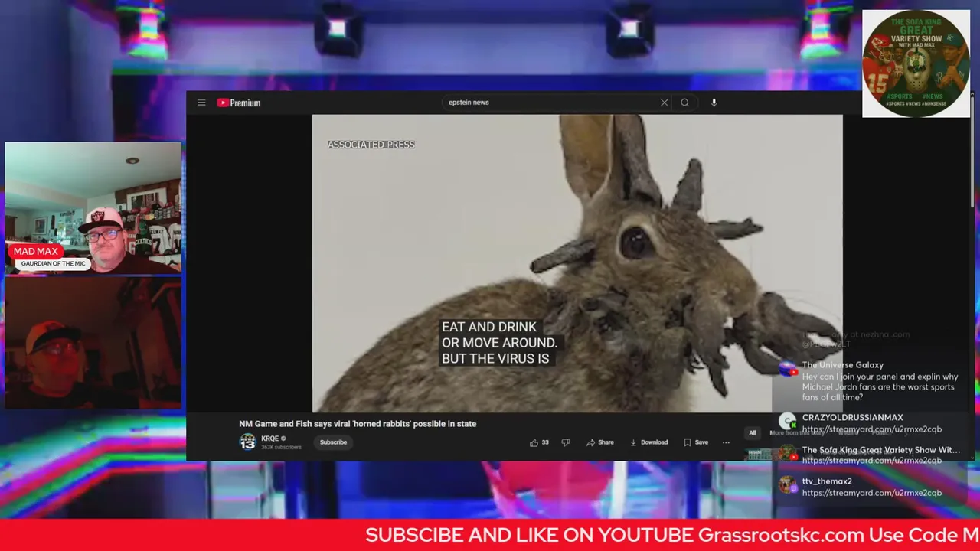980x551 pixels.
Task: Click the search magnifier button
Action: [685, 103]
